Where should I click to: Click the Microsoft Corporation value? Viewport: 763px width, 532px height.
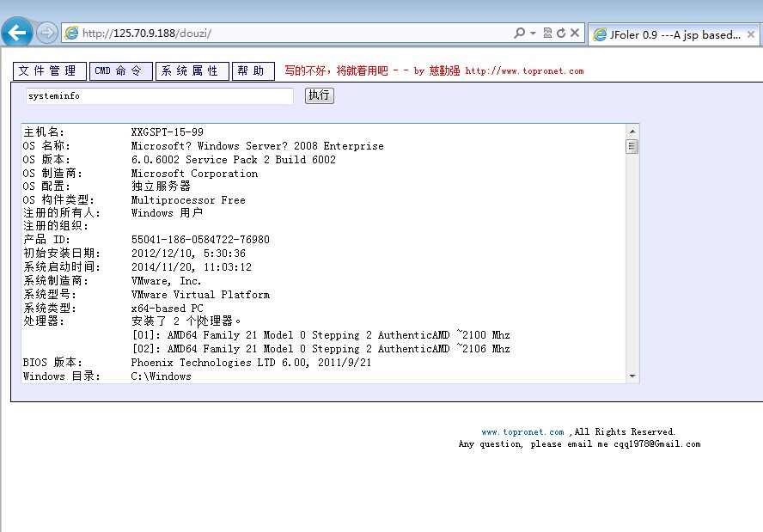point(194,174)
